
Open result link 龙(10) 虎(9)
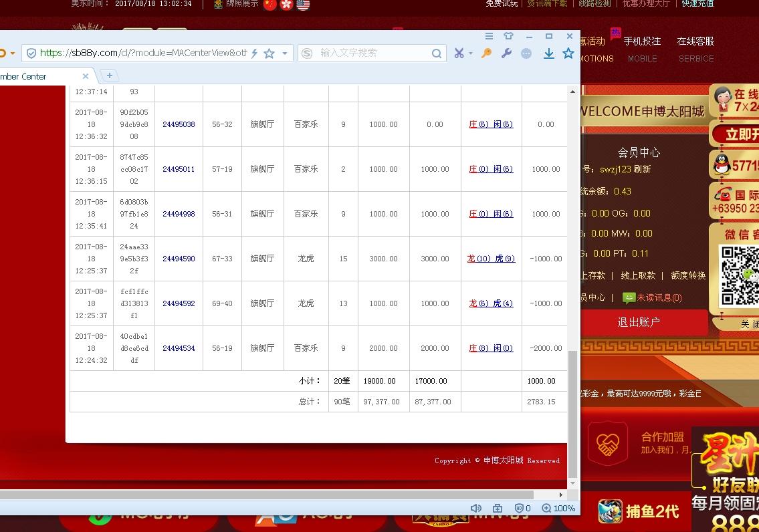pyautogui.click(x=491, y=259)
